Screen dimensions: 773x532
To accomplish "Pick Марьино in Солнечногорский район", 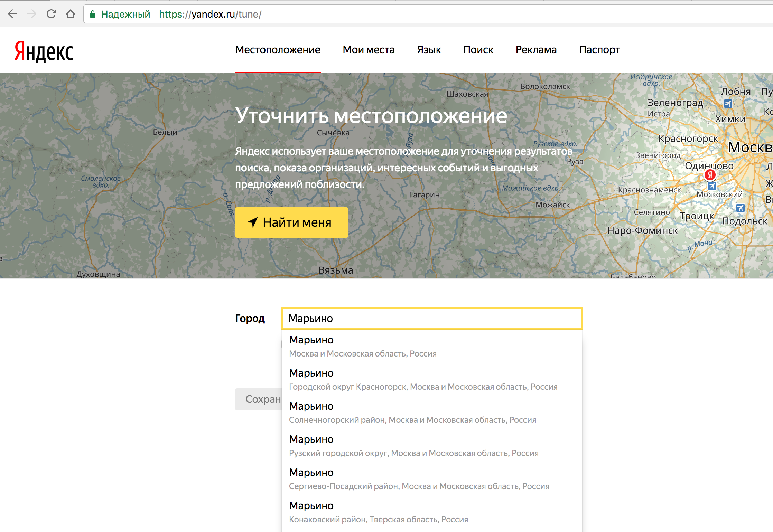I will point(432,412).
